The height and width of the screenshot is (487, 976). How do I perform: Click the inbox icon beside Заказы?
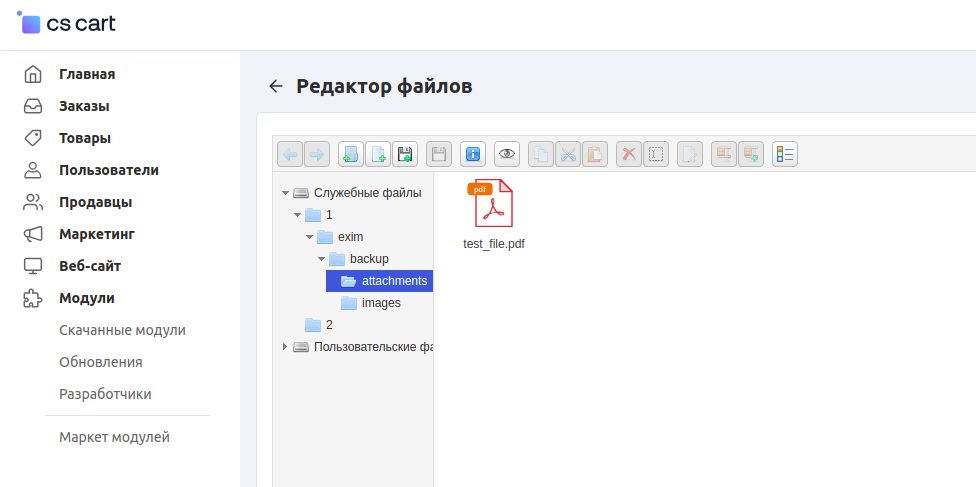pyautogui.click(x=32, y=106)
